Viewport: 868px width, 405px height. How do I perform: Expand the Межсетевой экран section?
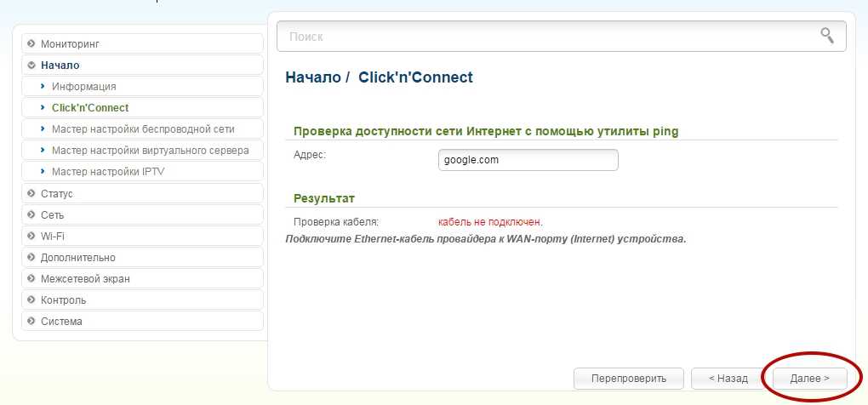85,278
